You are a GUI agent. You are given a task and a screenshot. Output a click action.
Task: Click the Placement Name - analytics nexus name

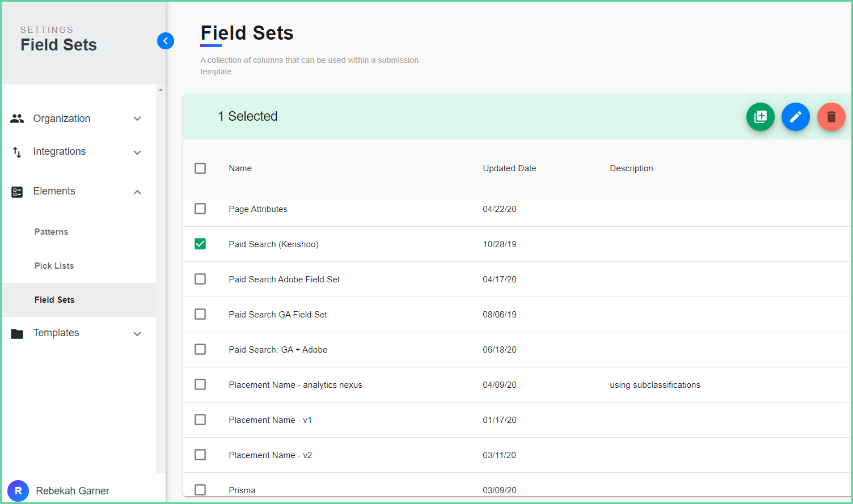295,385
